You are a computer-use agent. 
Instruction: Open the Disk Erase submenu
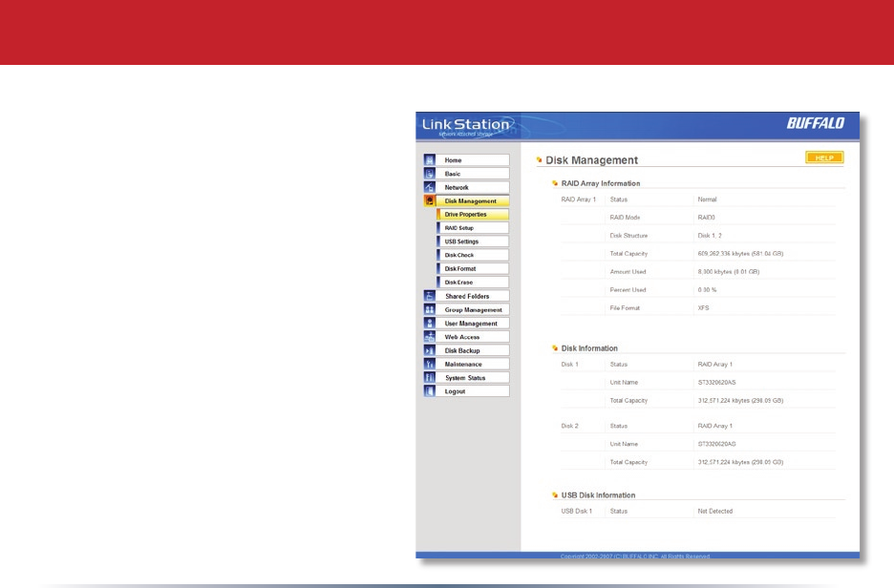click(473, 283)
